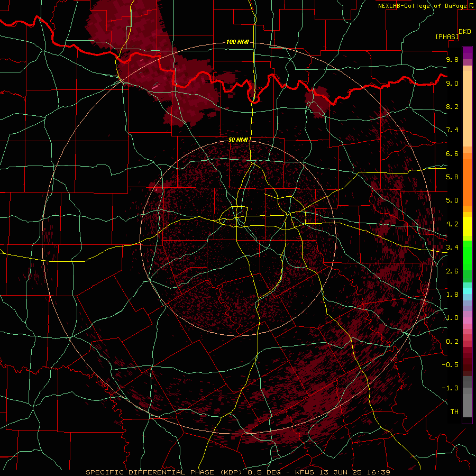Click the 3.4 scale value
476x476 pixels.
pyautogui.click(x=452, y=248)
